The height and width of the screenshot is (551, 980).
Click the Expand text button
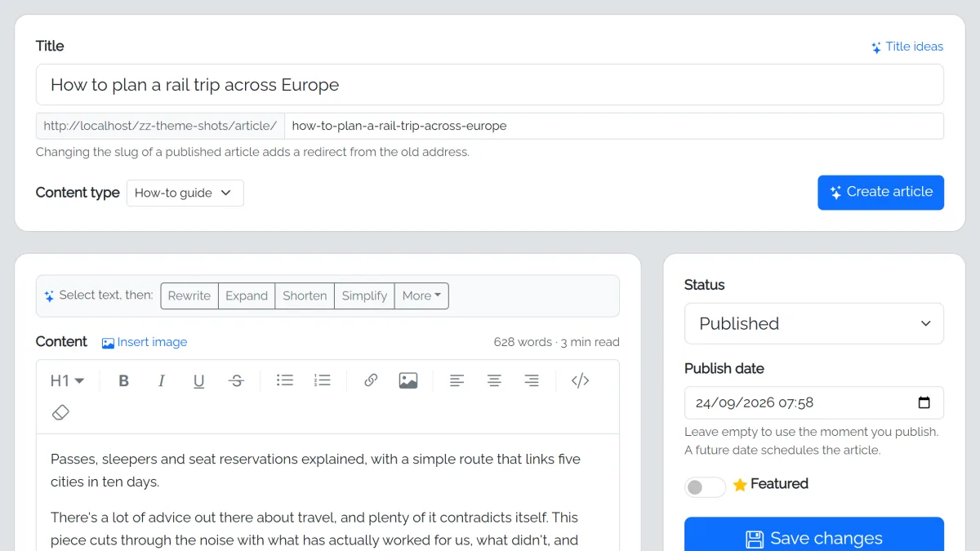[x=247, y=295]
